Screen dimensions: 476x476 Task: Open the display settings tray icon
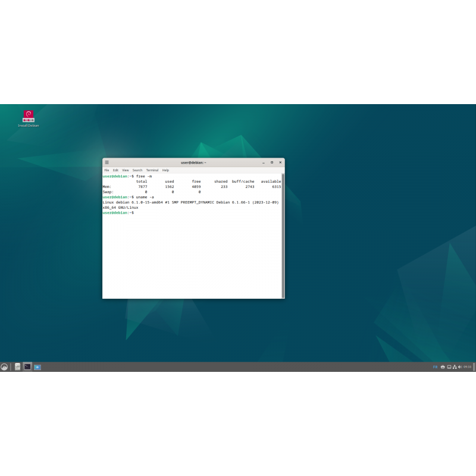click(449, 367)
